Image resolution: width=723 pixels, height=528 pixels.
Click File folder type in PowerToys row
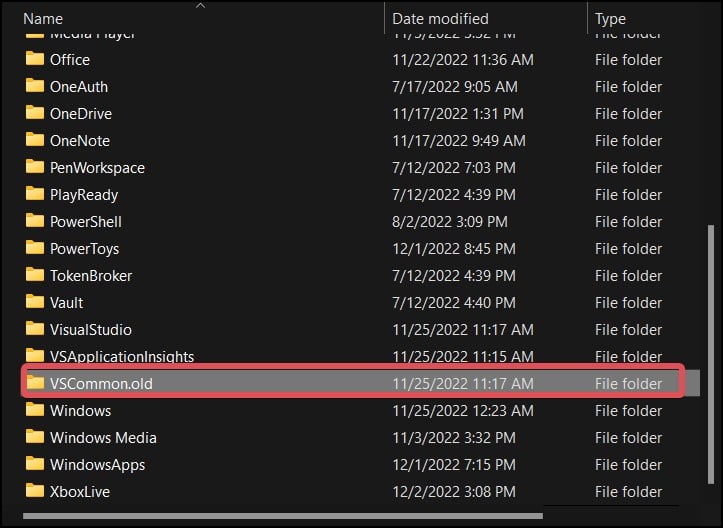click(x=628, y=249)
